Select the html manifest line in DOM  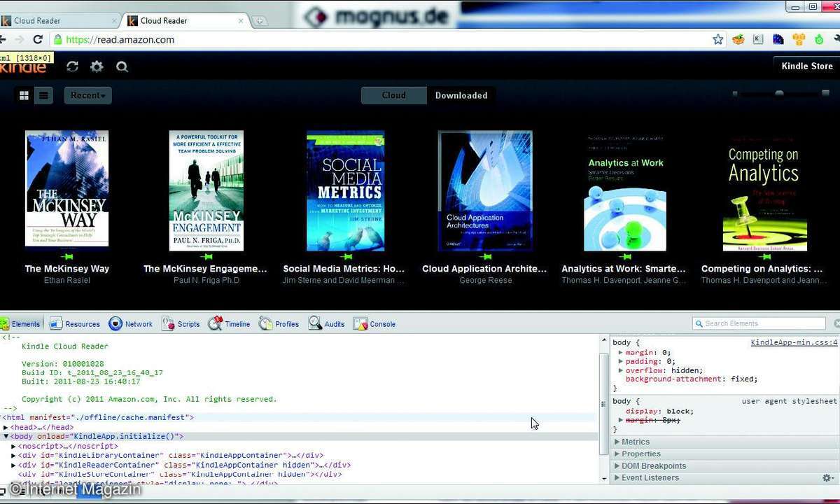tap(300, 418)
